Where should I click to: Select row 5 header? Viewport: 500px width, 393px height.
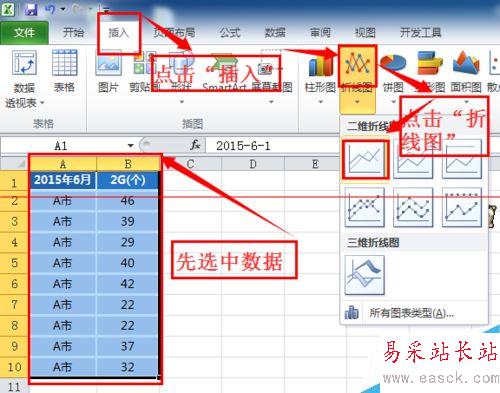pyautogui.click(x=14, y=263)
